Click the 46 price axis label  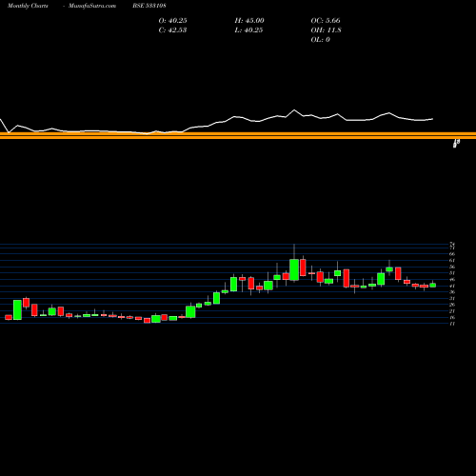(452, 279)
